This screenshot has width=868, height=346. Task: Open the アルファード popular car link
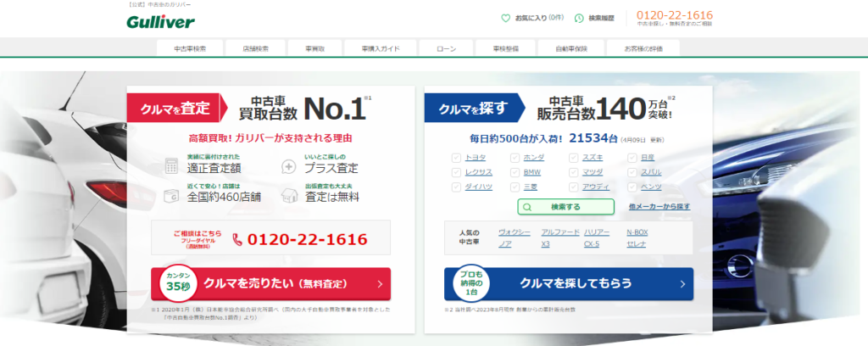(559, 232)
